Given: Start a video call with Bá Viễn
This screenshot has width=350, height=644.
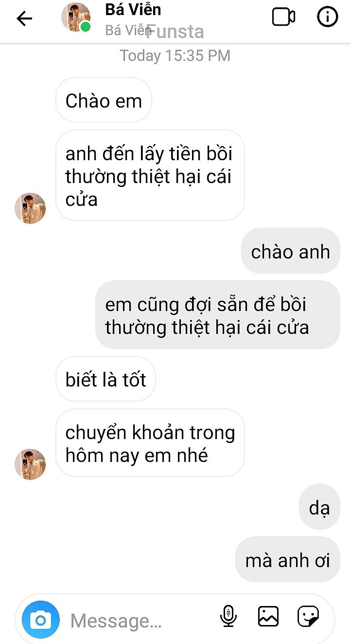Looking at the screenshot, I should tap(283, 18).
